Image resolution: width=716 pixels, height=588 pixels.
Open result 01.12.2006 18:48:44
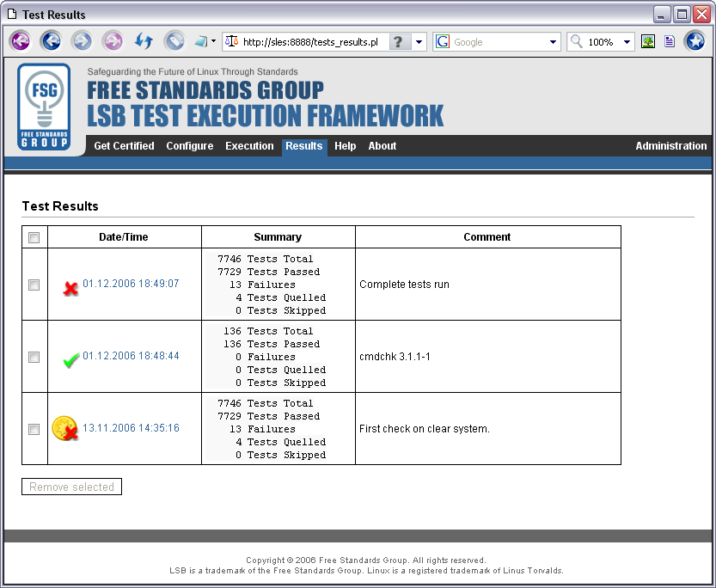pos(131,356)
